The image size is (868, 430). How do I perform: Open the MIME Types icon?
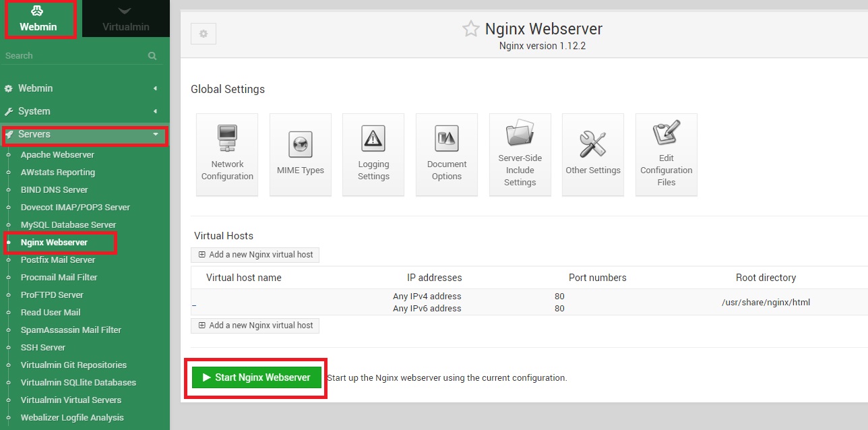[301, 154]
